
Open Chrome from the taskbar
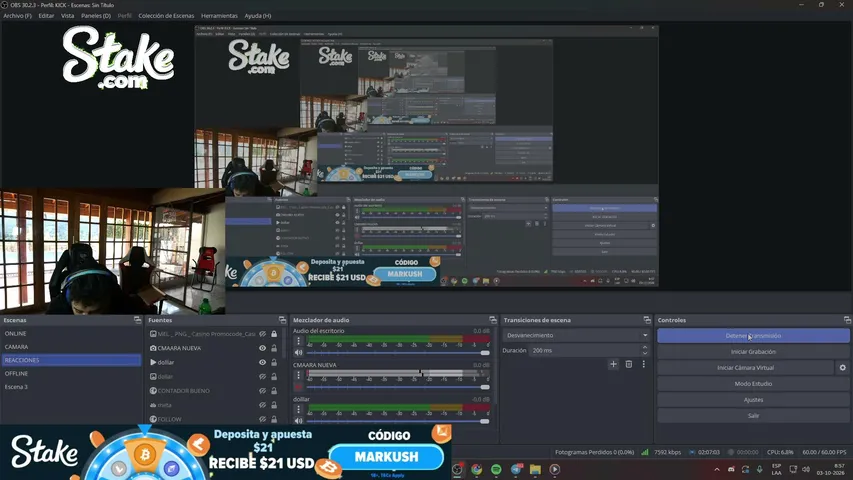point(477,469)
